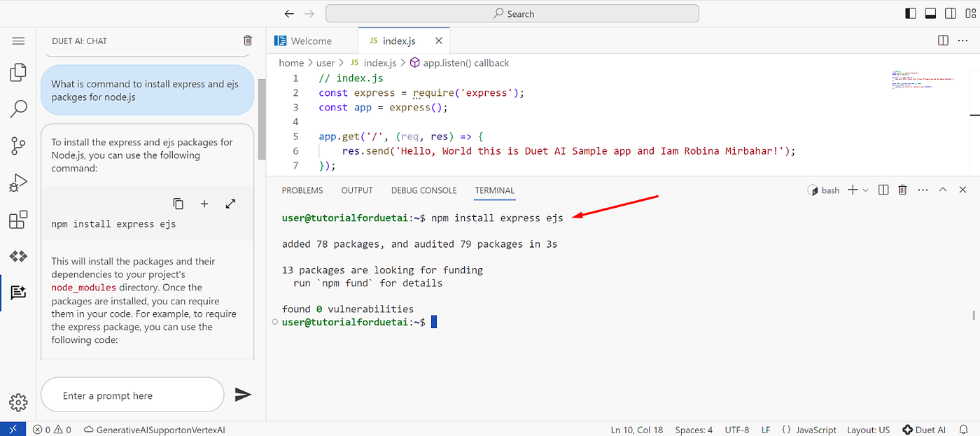Open the new terminal profile dropdown arrow
The image size is (980, 436).
pos(866,190)
